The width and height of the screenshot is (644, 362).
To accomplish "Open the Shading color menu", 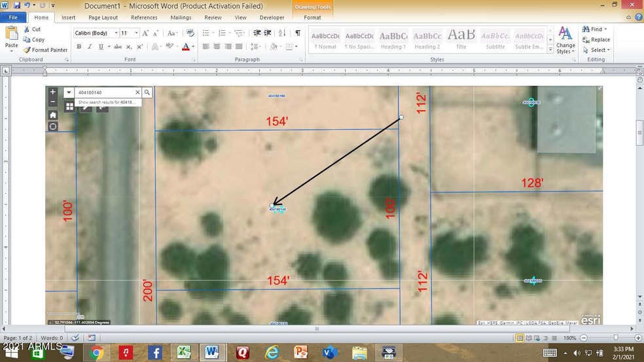I will (x=276, y=46).
